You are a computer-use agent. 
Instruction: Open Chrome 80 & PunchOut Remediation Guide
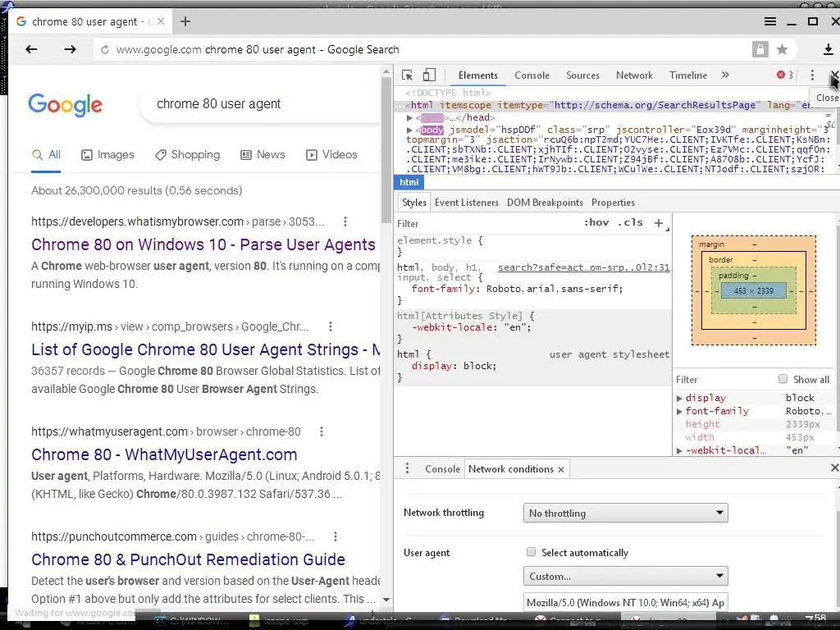[x=188, y=559]
